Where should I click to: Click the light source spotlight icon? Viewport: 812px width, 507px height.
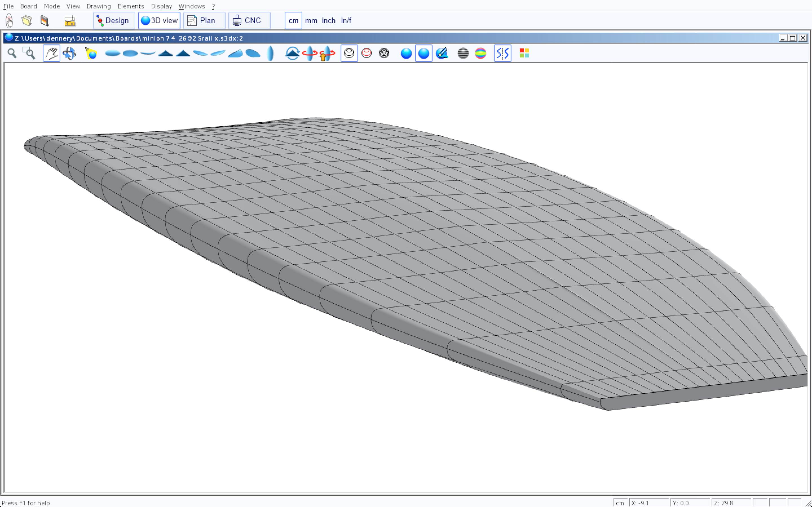(x=91, y=53)
